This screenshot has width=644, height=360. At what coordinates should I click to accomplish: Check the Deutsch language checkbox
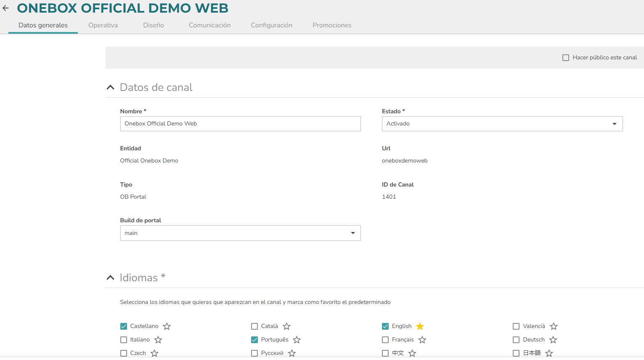516,340
